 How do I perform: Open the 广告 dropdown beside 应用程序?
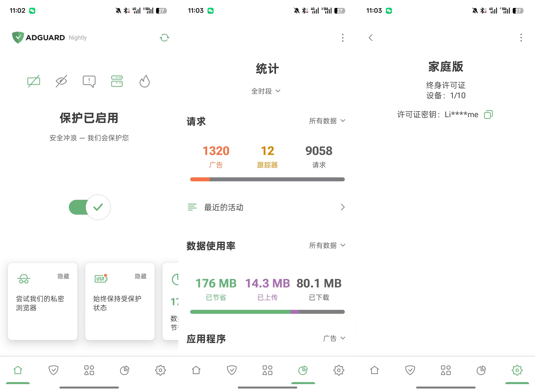334,338
